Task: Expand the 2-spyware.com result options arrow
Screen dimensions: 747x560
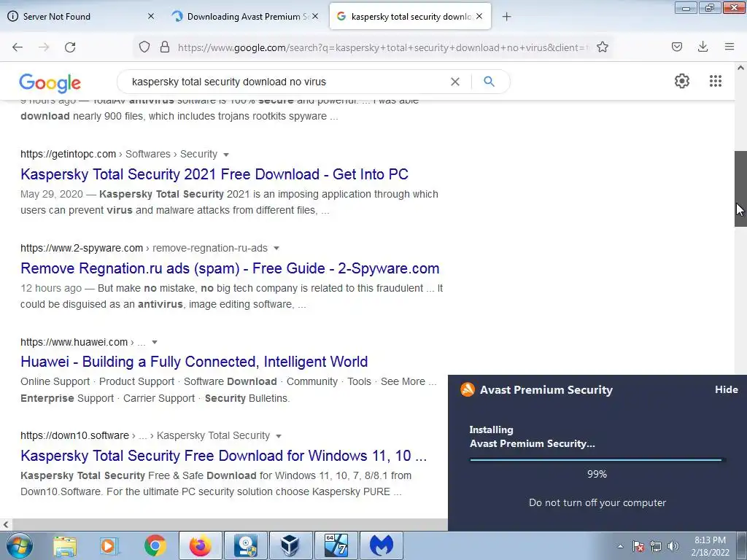Action: point(276,249)
